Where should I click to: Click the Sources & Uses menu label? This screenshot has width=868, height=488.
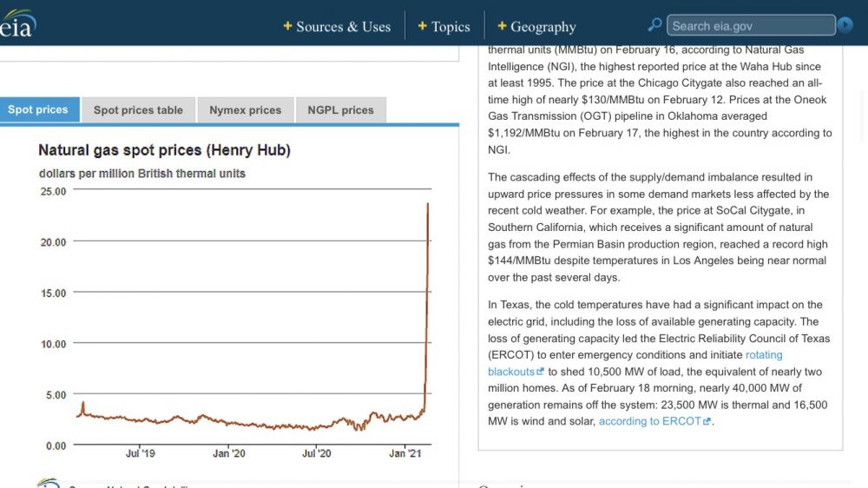[x=343, y=27]
